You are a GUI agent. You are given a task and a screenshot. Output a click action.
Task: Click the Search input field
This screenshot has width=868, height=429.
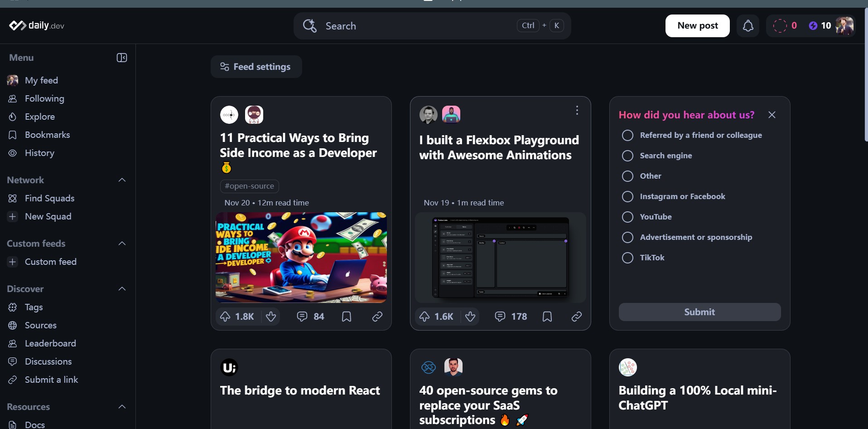[432, 26]
